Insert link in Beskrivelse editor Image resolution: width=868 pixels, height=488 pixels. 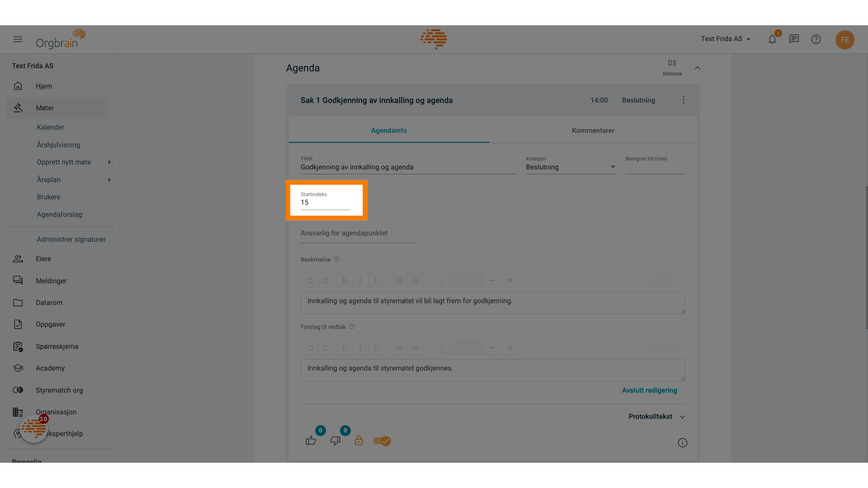click(x=460, y=281)
